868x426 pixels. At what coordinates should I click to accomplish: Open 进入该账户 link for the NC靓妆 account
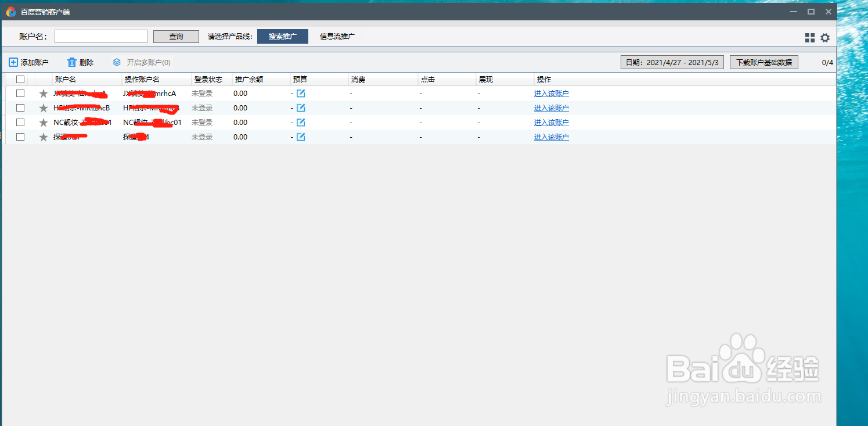pyautogui.click(x=552, y=123)
